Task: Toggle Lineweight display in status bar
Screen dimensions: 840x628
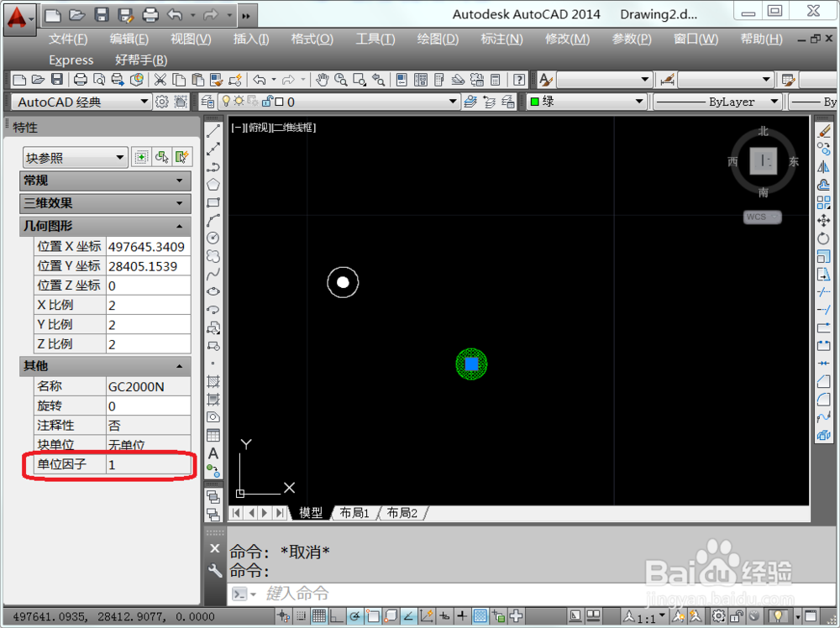Action: pos(463,616)
